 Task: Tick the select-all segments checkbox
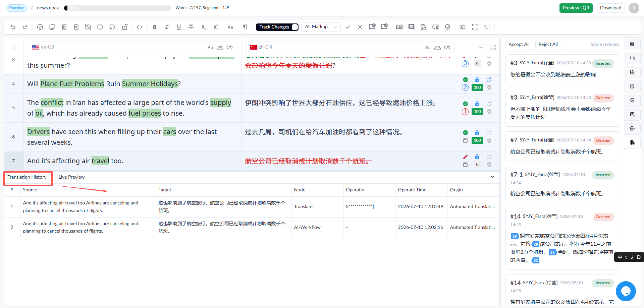click(x=13, y=47)
